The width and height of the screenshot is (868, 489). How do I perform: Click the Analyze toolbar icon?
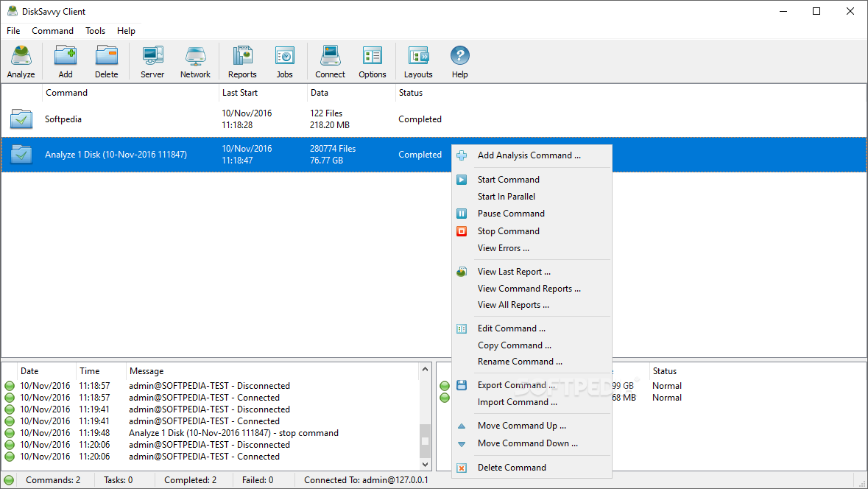coord(21,56)
